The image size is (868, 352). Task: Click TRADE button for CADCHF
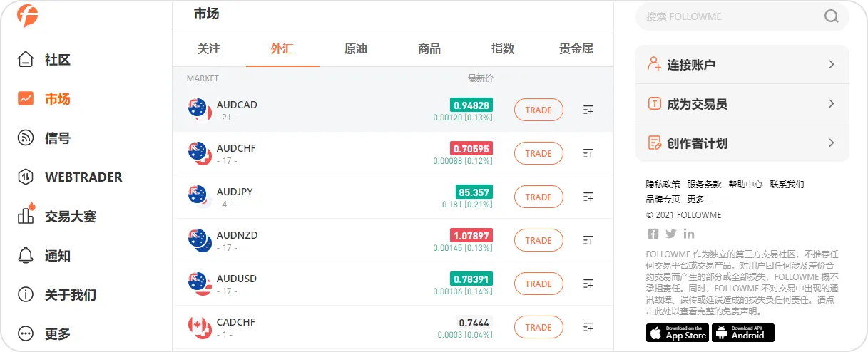[538, 327]
